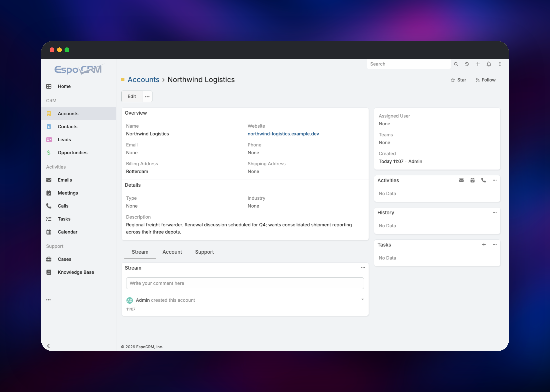
Task: Open the last viewed history icon
Action: (x=467, y=64)
